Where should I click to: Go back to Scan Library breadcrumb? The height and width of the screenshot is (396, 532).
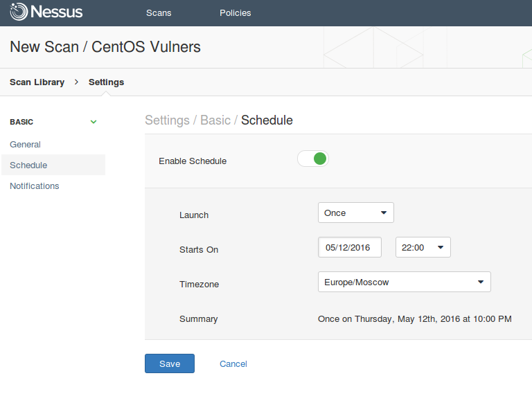[x=37, y=82]
